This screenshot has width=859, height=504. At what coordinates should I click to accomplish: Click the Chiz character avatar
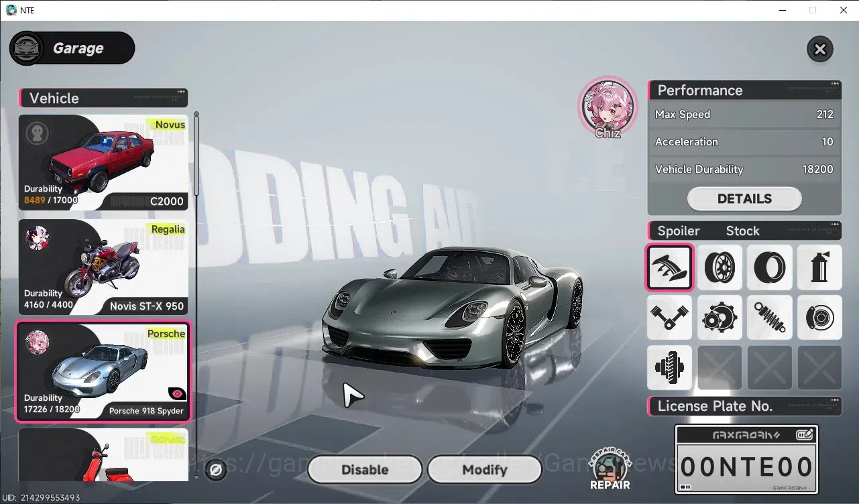tap(608, 107)
